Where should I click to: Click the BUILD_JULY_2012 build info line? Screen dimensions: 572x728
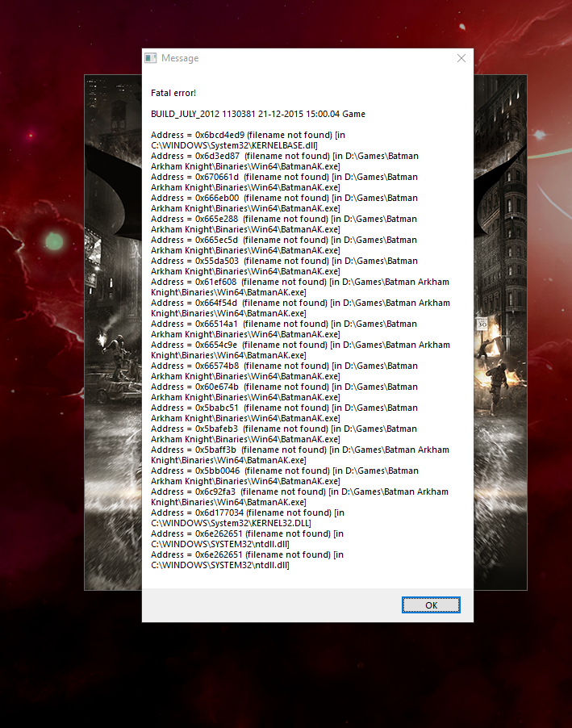coord(258,114)
